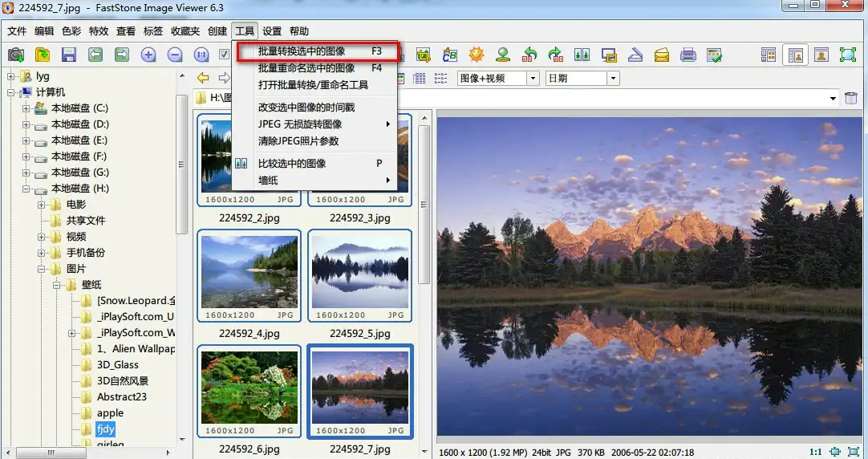
Task: Select thumbnail 224592_6.jpg
Action: [249, 391]
